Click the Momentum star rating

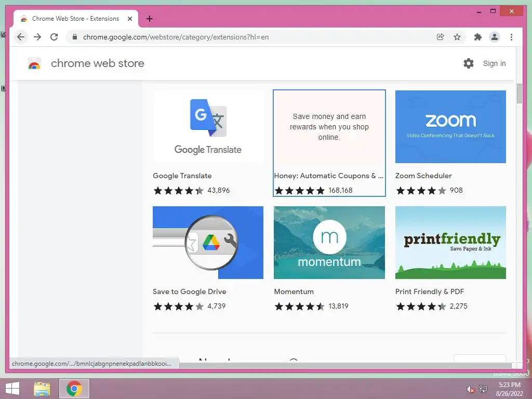[300, 307]
